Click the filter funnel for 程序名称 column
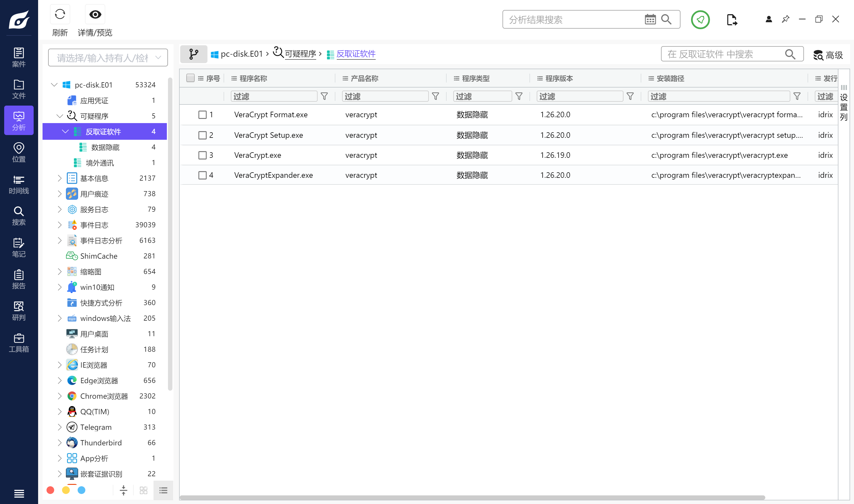Viewport: 854px width, 504px height. (325, 96)
